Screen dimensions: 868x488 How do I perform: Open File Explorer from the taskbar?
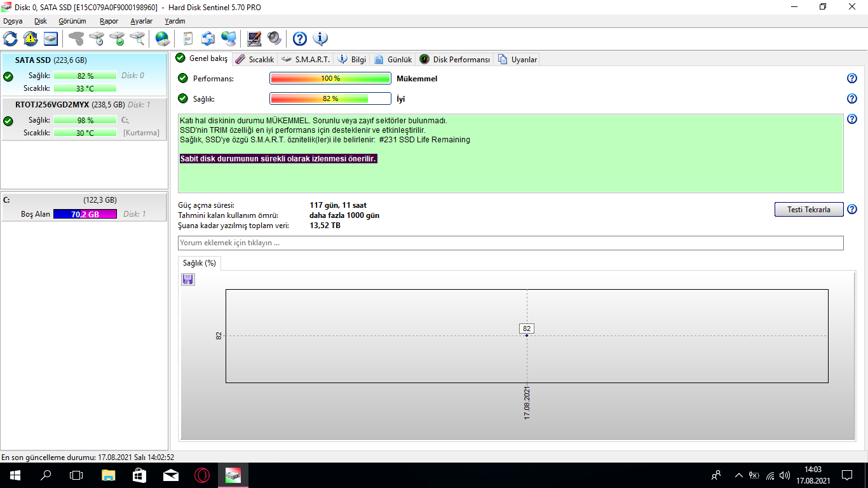[109, 475]
